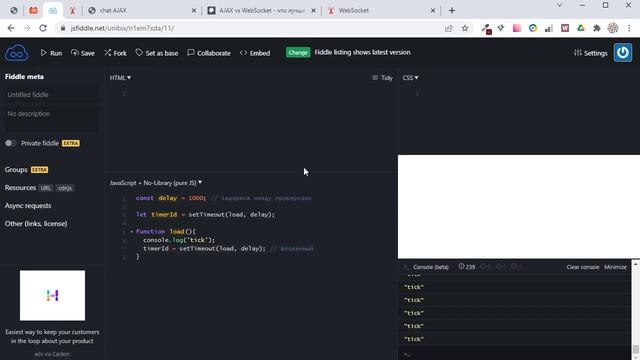Fork this fiddle
640x360 pixels.
click(115, 53)
